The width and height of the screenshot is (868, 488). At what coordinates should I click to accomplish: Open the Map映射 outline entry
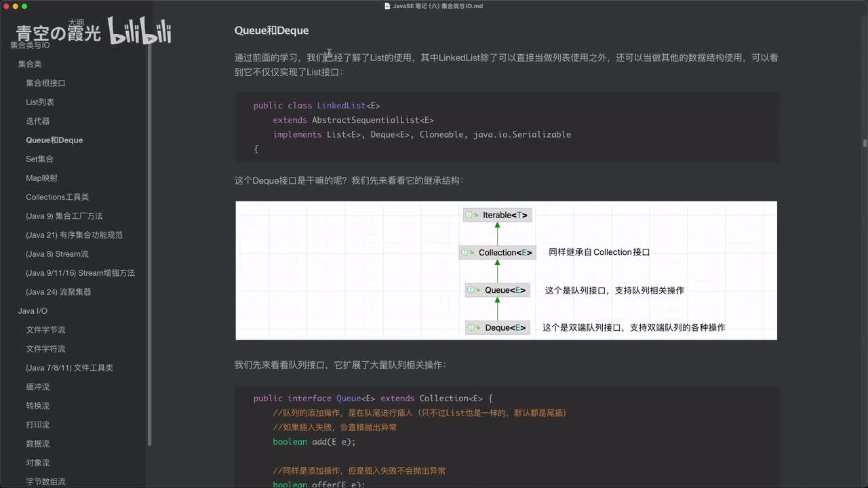click(x=41, y=178)
